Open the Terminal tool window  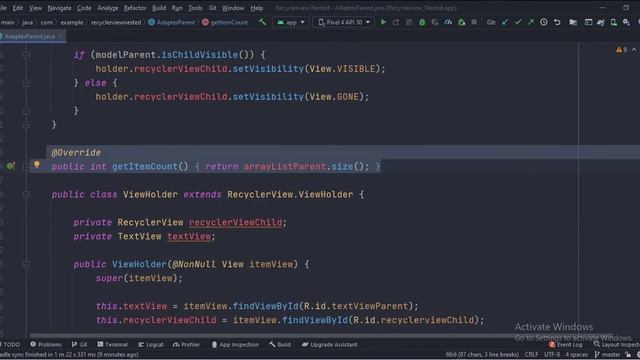click(x=113, y=344)
